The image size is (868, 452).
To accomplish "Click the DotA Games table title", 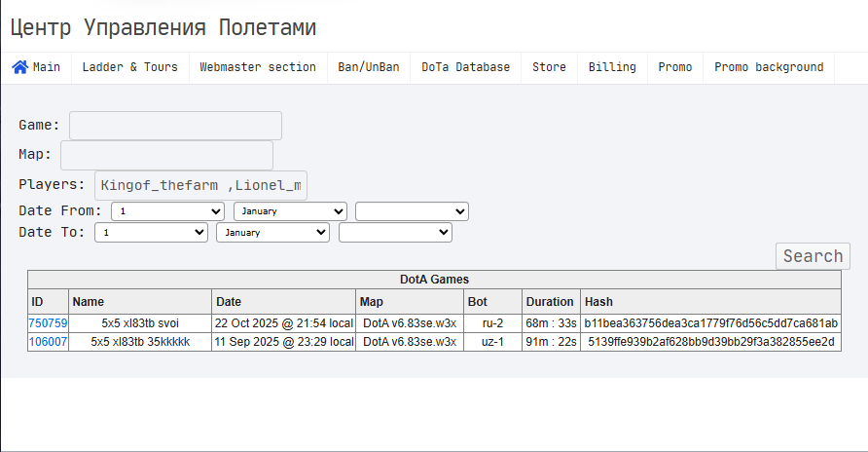I will coord(435,280).
